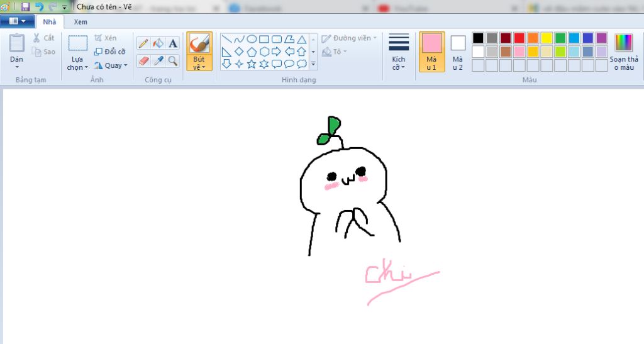Choose the hexagon shape
644x344 pixels.
tap(264, 52)
